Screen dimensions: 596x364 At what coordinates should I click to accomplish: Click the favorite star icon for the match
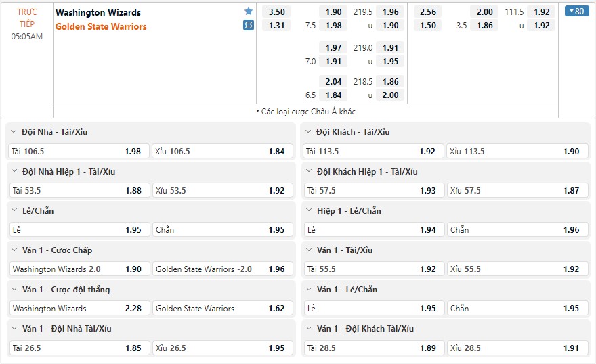[x=248, y=11]
